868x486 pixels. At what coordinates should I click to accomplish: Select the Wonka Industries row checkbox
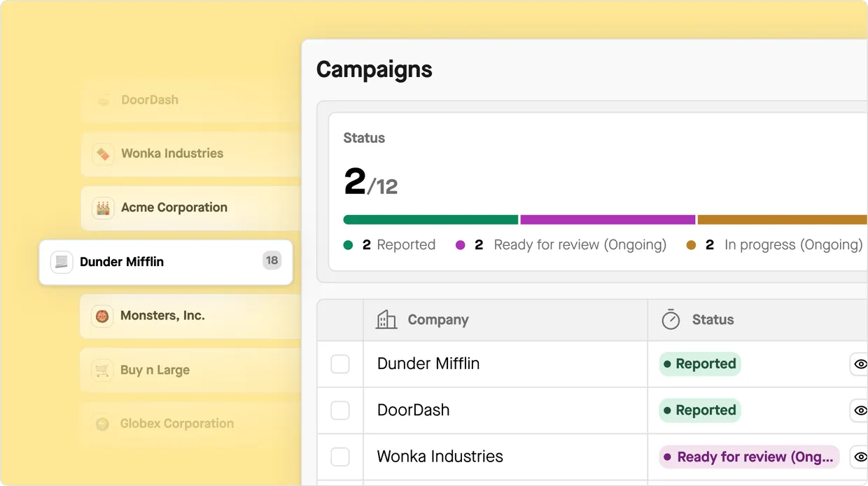tap(340, 457)
